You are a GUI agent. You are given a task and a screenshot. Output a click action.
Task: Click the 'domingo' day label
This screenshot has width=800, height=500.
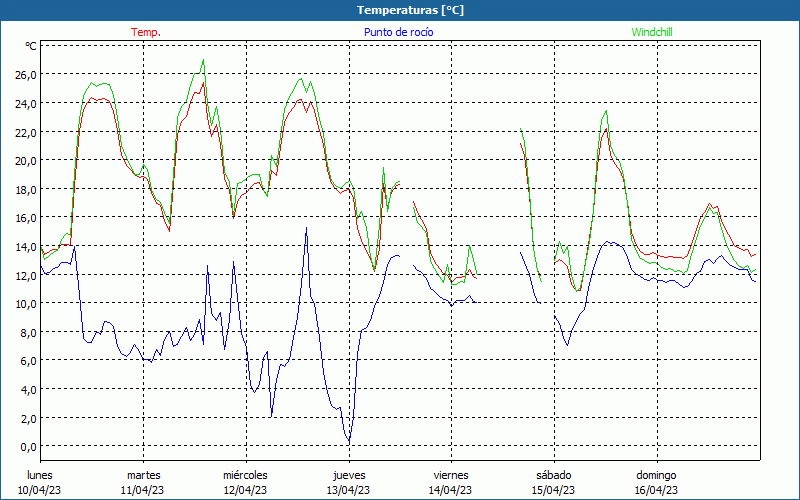point(656,475)
